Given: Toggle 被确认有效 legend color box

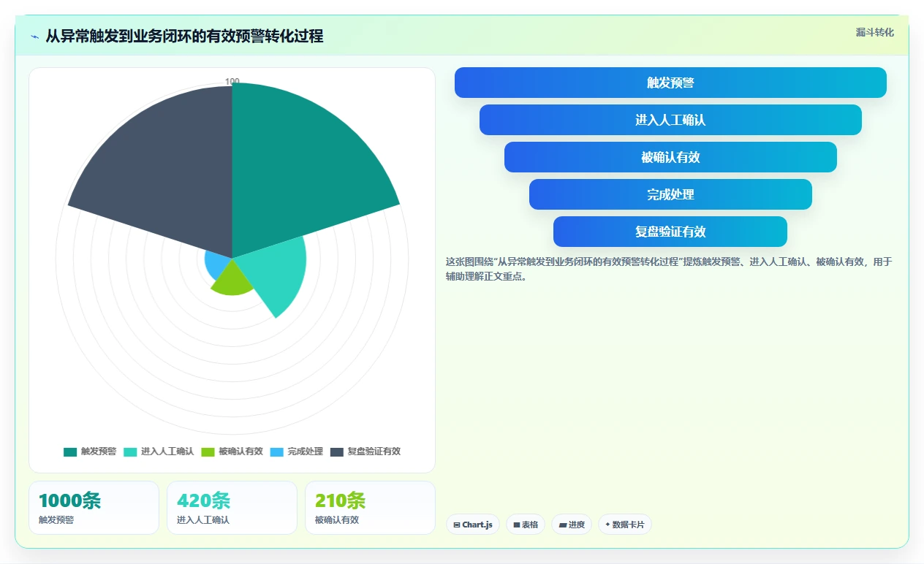Looking at the screenshot, I should tap(208, 451).
